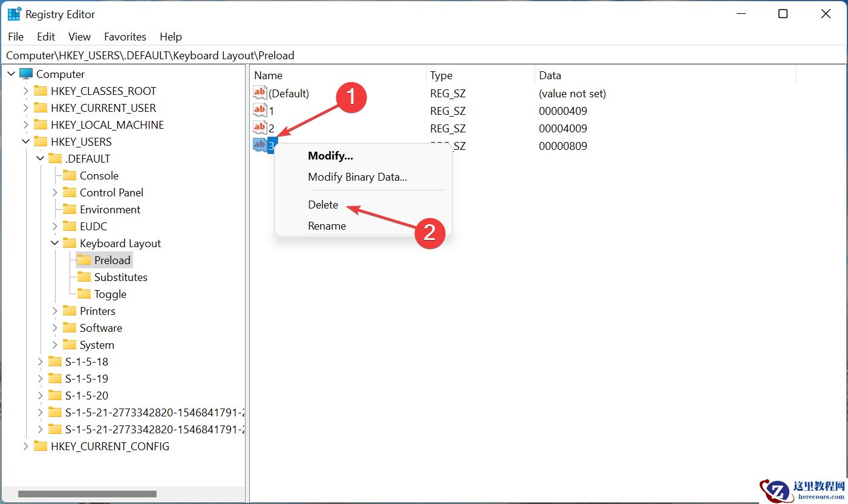
Task: Click the horizontal scrollbar in tree pane
Action: [87, 494]
